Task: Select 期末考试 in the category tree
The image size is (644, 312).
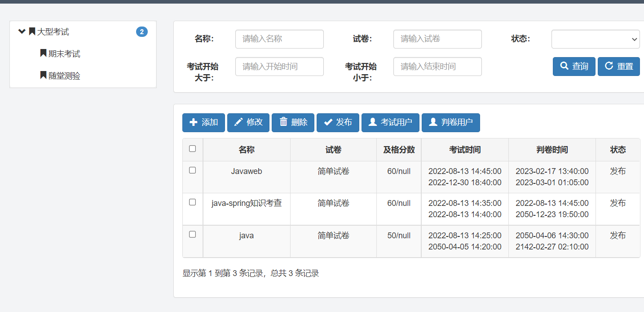Action: tap(64, 54)
